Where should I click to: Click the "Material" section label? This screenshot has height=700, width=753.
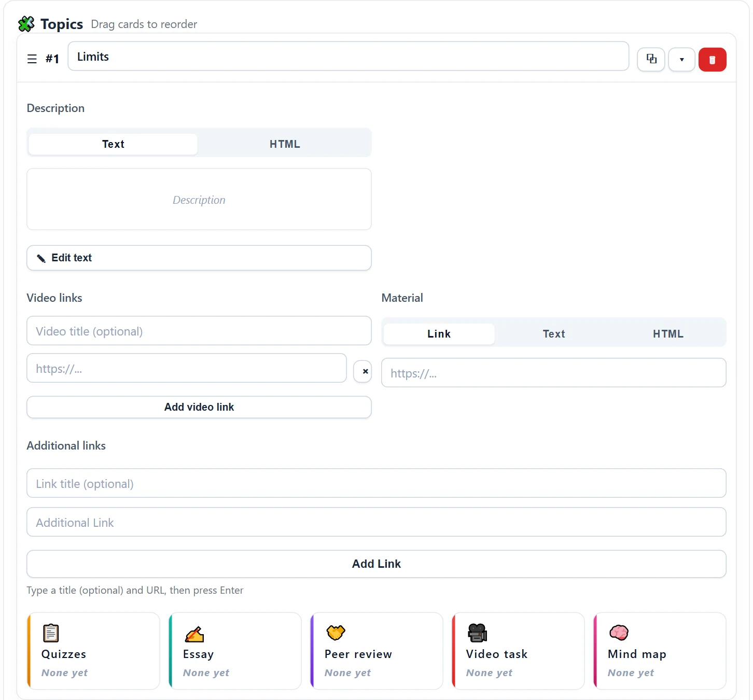[x=402, y=298]
